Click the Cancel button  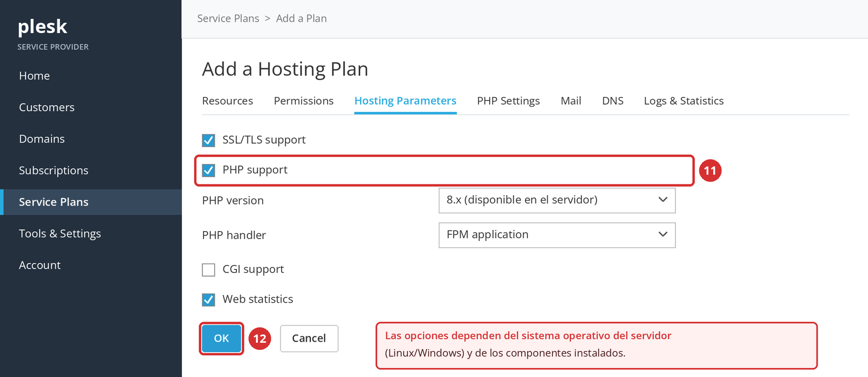(309, 338)
